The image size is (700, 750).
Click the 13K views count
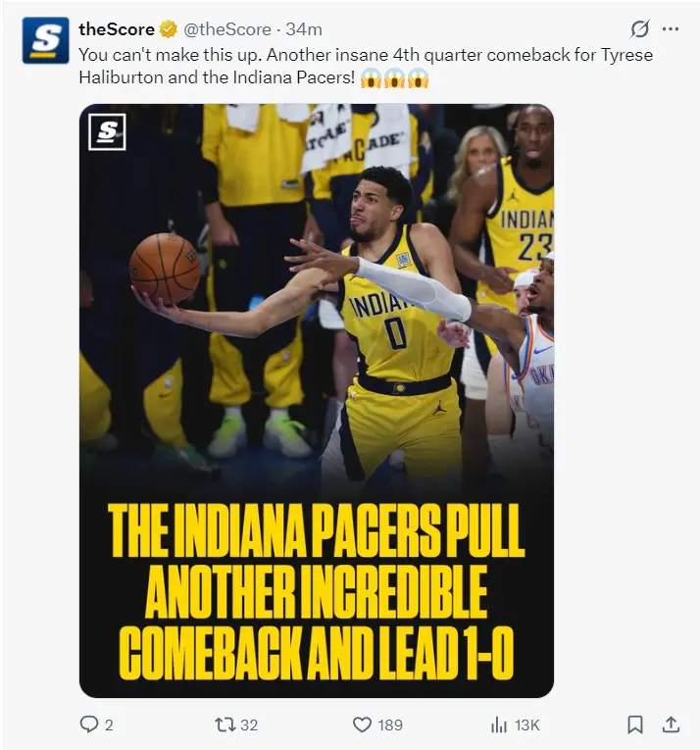(x=526, y=725)
